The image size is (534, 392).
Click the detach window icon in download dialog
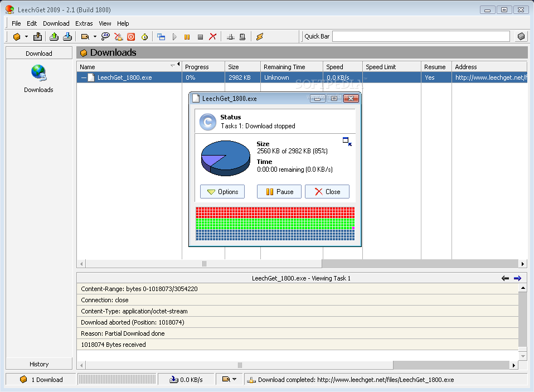(x=347, y=142)
